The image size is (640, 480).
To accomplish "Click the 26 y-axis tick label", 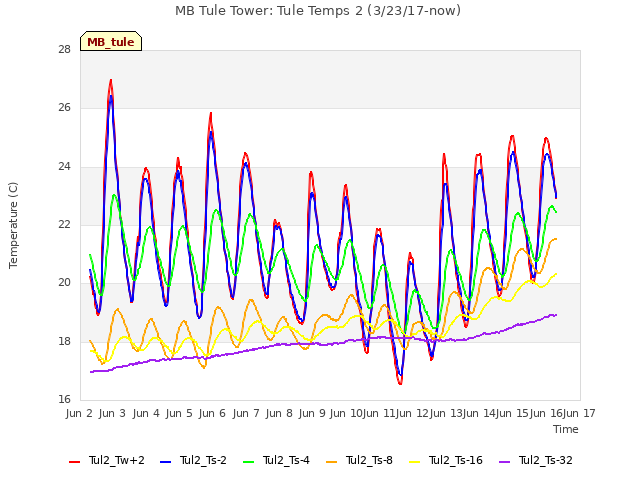I will point(64,108).
